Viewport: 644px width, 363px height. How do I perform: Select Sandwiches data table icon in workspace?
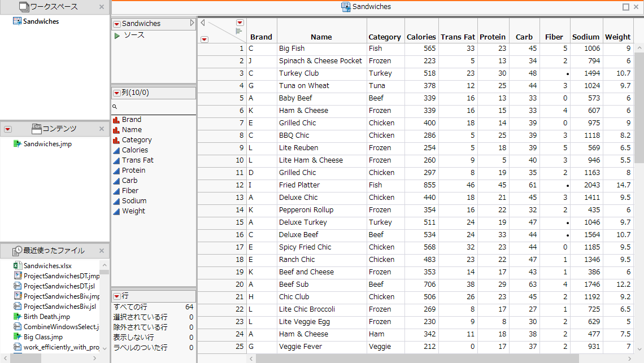(18, 21)
